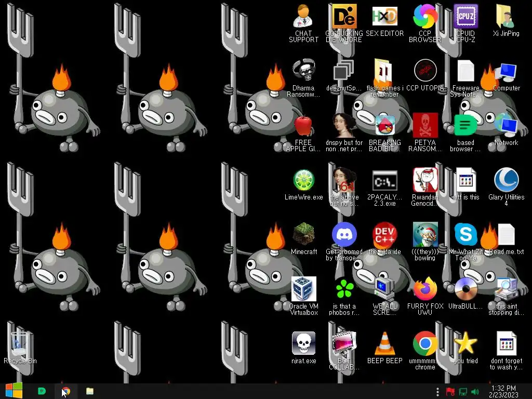Open the CHAT SUPPORT desktop icon

303,16
